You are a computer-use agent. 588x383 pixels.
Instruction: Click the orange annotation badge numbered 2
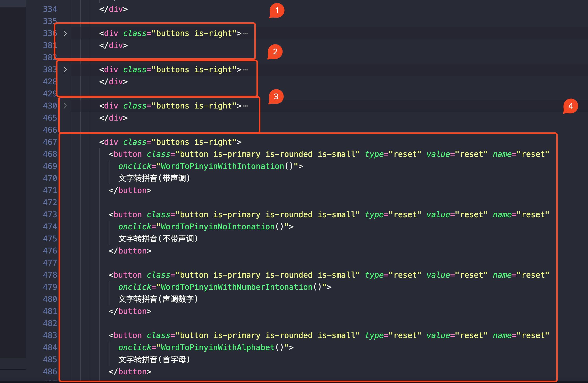(275, 52)
